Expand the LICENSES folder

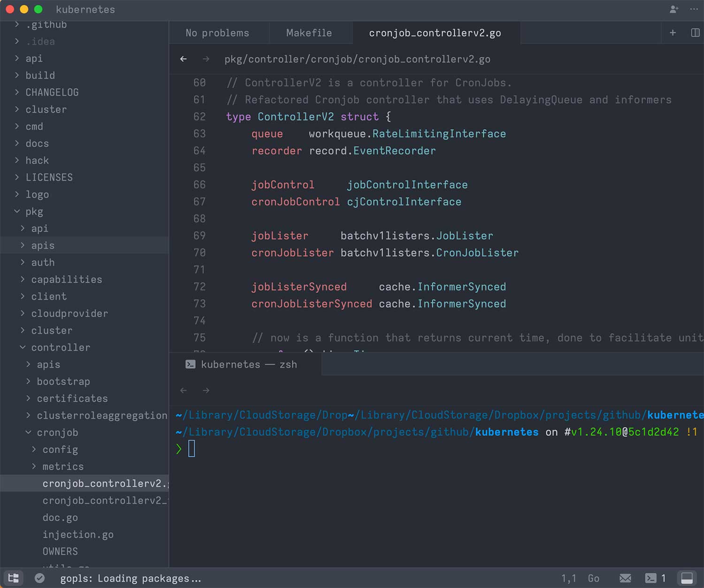pos(84,177)
